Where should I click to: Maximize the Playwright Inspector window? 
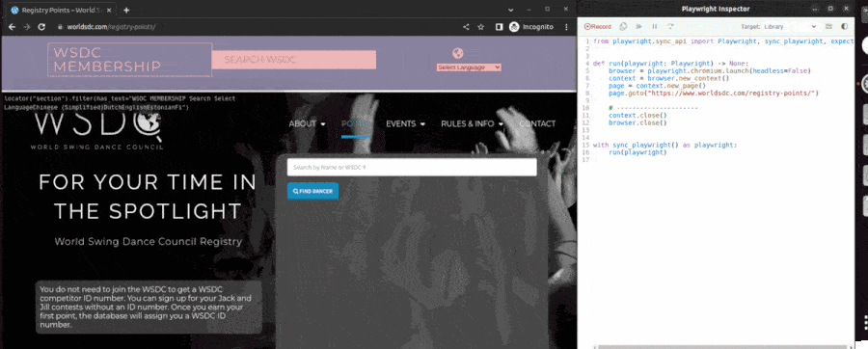(x=830, y=9)
